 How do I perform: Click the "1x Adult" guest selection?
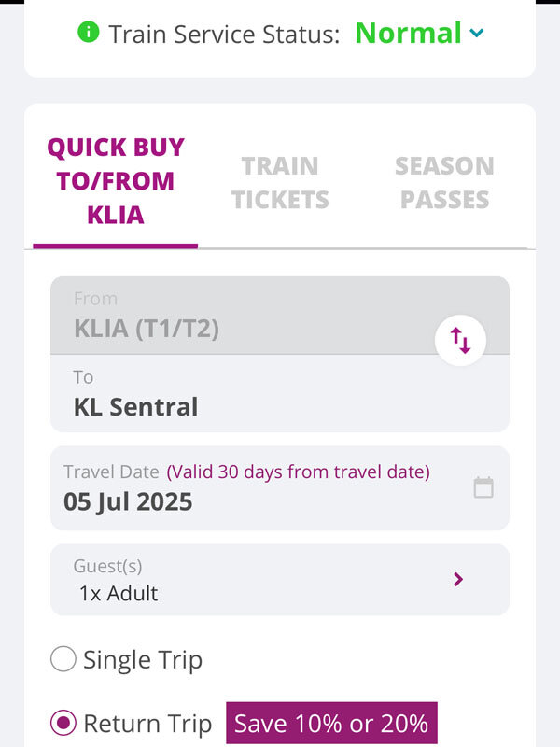[x=119, y=593]
